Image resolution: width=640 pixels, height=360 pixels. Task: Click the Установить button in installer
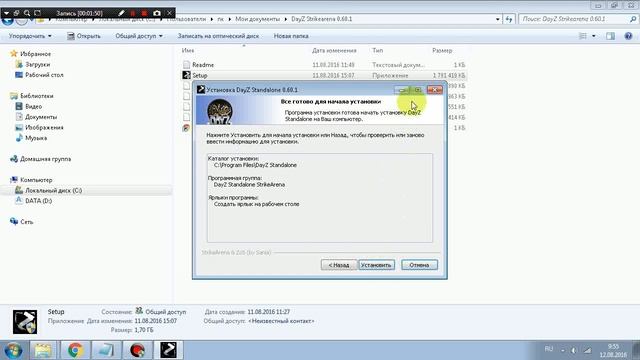pos(376,265)
